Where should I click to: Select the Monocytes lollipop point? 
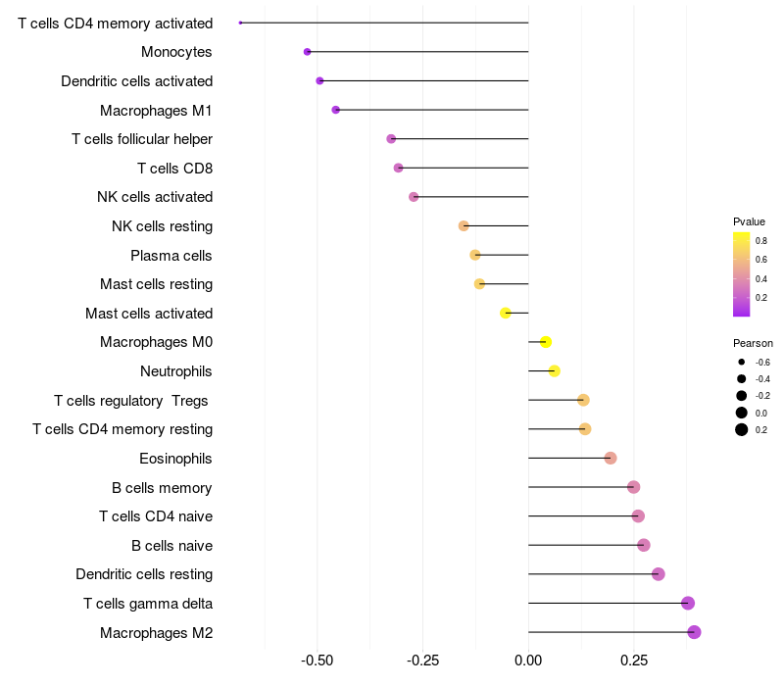[307, 52]
